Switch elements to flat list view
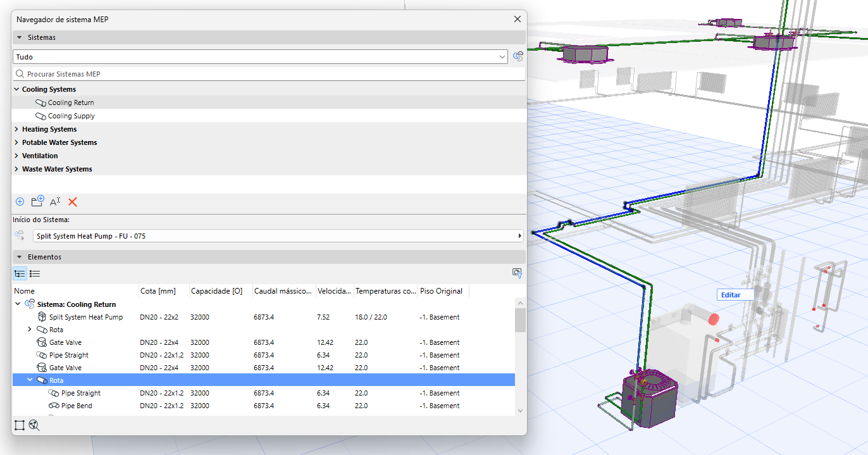 [x=35, y=273]
